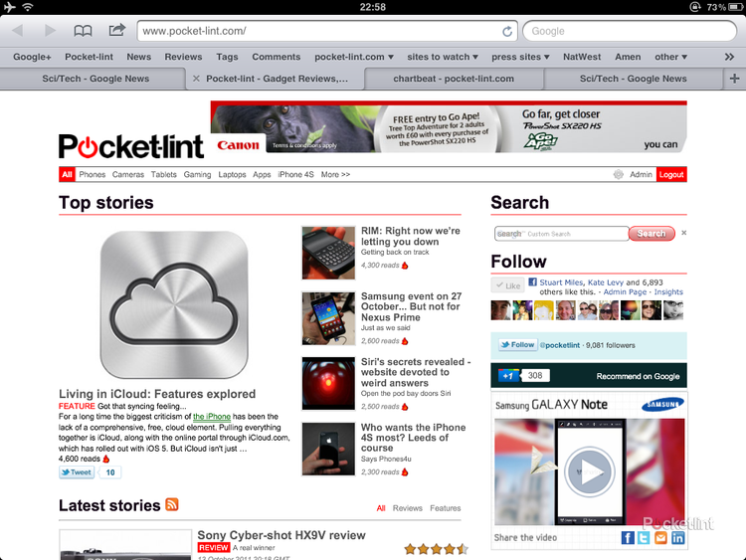Clear the custom search with the small X
The height and width of the screenshot is (560, 746).
tap(683, 233)
